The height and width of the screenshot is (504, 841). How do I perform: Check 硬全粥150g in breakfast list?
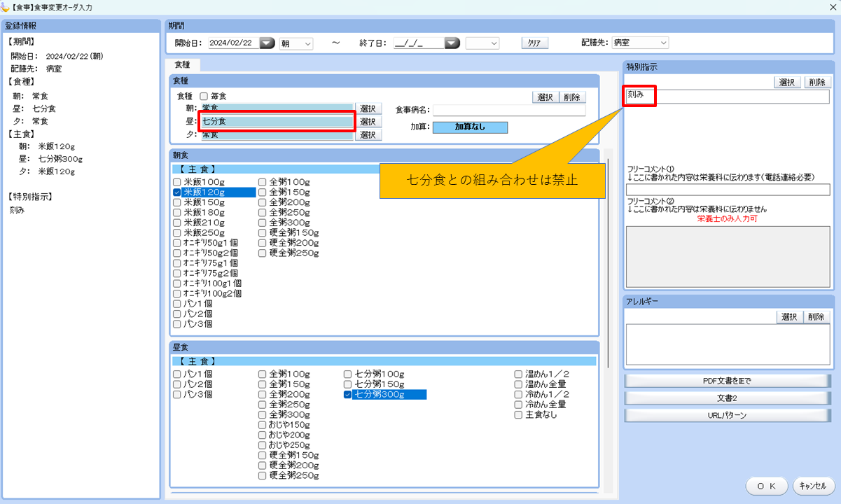pyautogui.click(x=262, y=232)
